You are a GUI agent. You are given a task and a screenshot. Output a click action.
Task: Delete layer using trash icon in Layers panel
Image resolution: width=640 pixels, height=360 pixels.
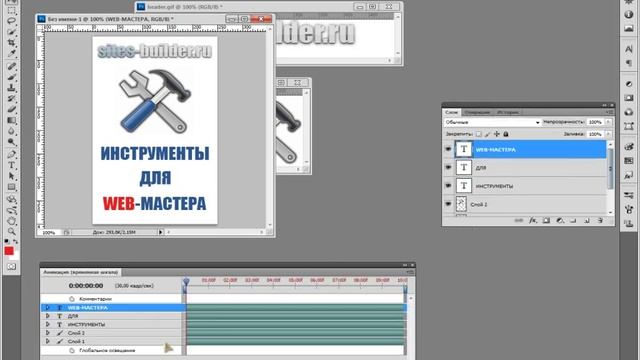coord(600,220)
